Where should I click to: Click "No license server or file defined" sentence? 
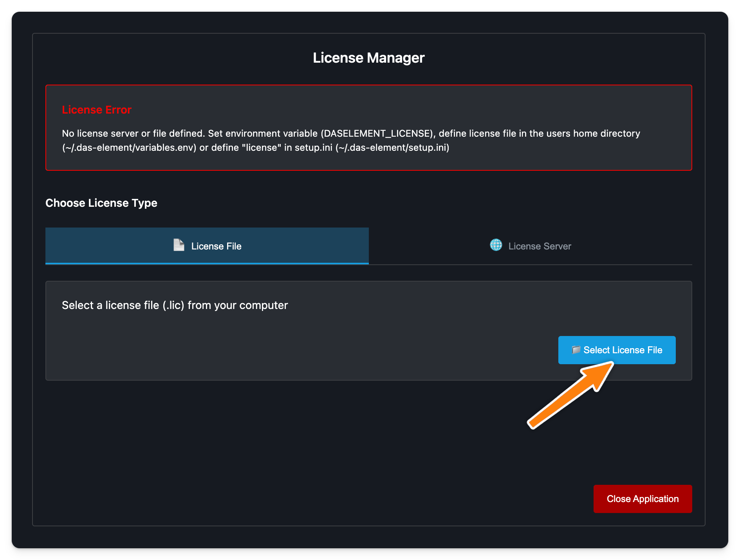(x=133, y=134)
